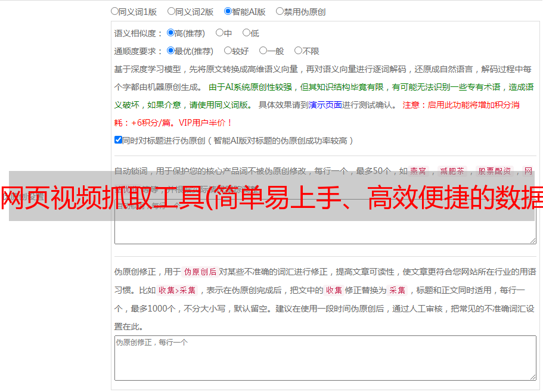Click the 收集>采集 example tag

click(x=177, y=290)
